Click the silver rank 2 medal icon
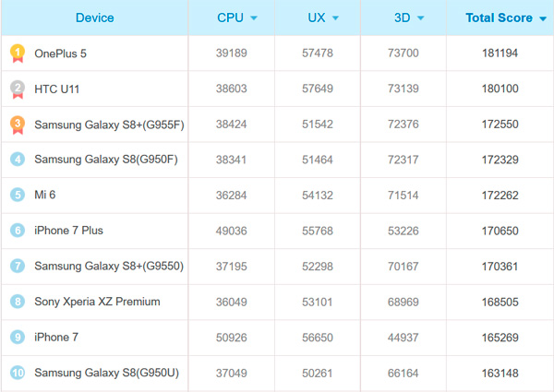 click(18, 89)
